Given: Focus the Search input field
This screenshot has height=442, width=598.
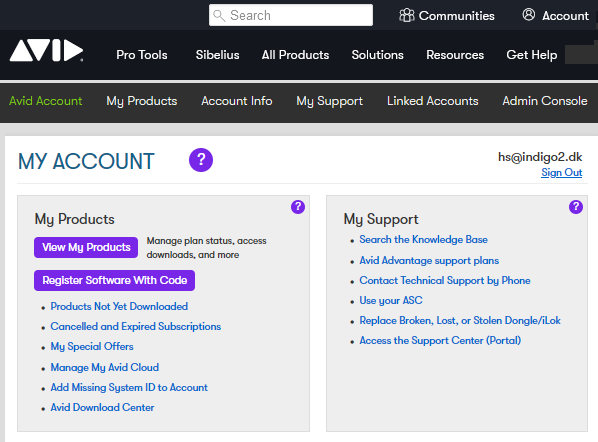Looking at the screenshot, I should coord(291,15).
